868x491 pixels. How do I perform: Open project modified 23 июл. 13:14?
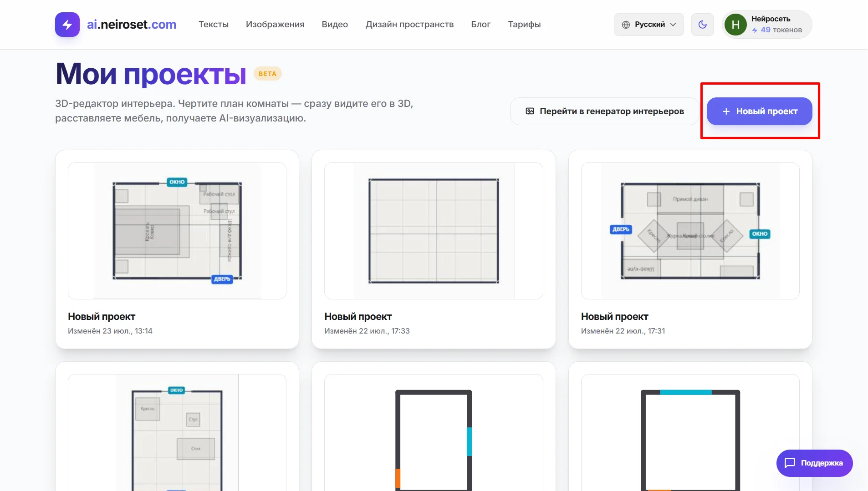point(177,249)
